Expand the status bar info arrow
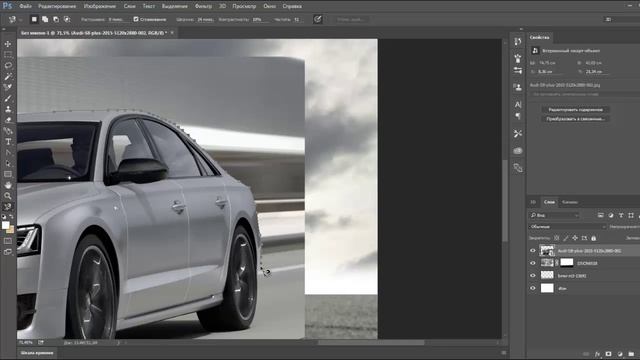 click(x=118, y=343)
